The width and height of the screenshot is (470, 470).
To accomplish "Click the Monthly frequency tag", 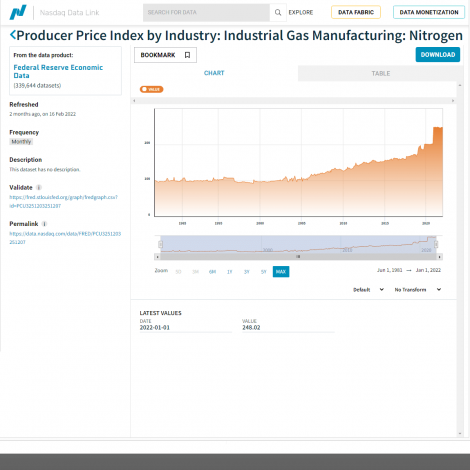I will click(21, 142).
